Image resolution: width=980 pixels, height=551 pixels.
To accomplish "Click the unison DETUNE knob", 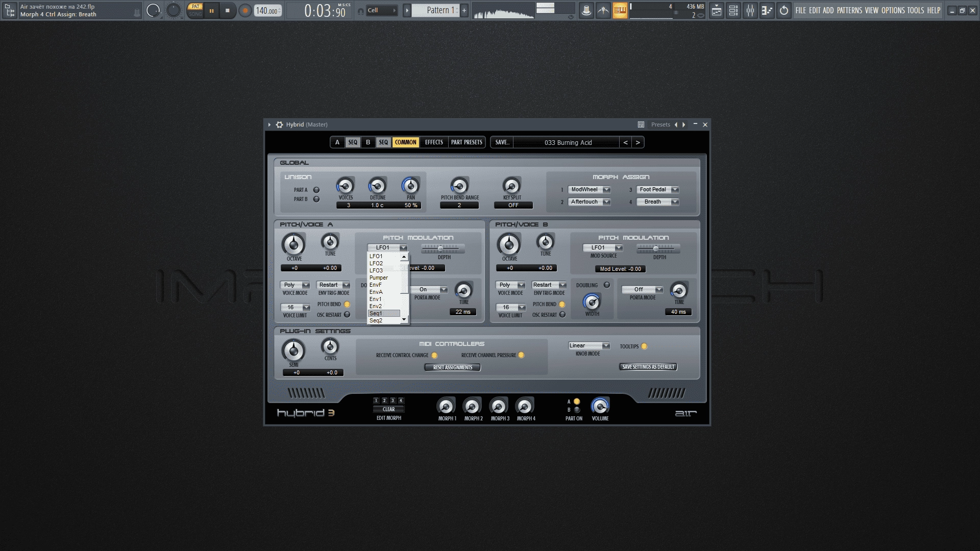I will pos(378,186).
